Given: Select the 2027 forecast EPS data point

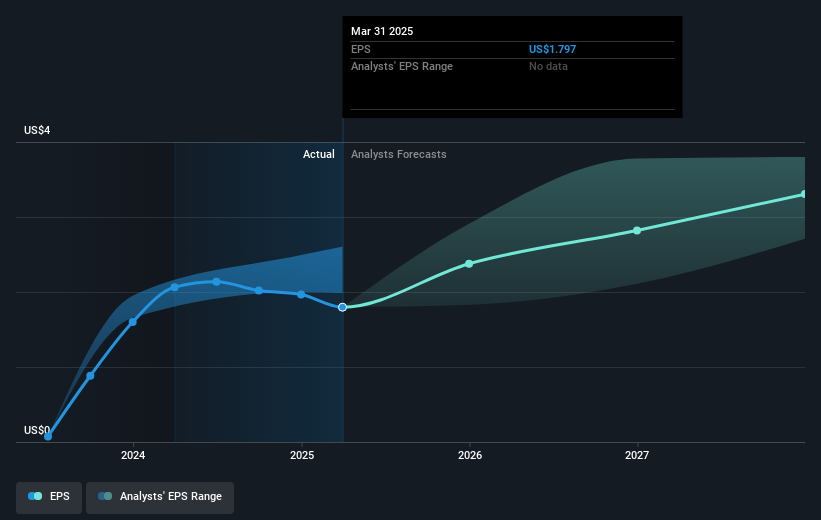Looking at the screenshot, I should (637, 230).
